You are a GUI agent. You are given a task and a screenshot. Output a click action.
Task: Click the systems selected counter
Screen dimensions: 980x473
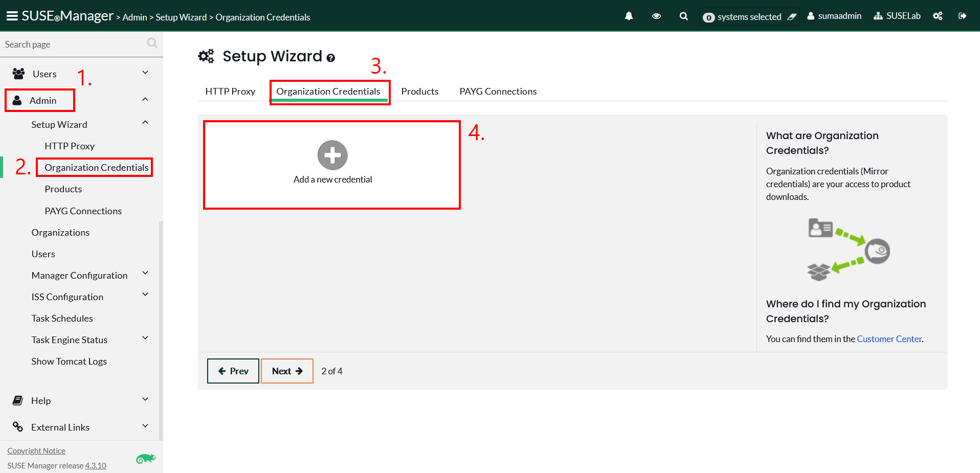tap(742, 17)
